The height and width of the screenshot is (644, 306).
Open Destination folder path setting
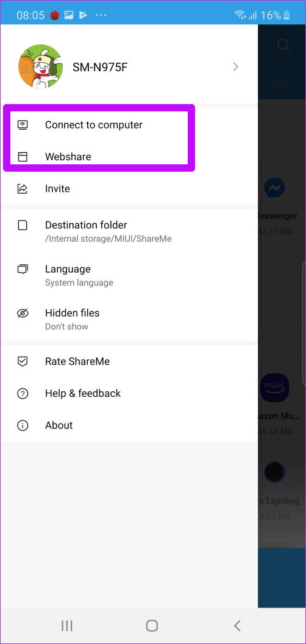[129, 231]
